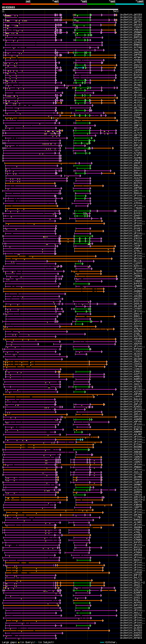
Task: Select subject label UniRef100_P03211
Action: click(x=131, y=241)
